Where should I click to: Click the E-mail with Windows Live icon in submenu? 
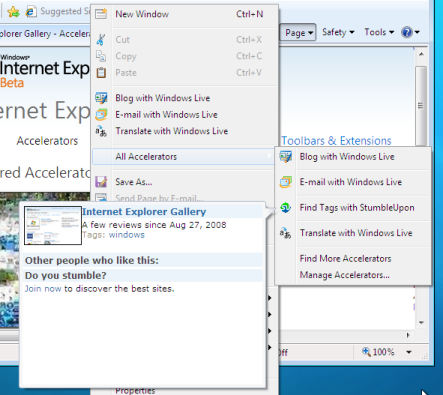(286, 182)
